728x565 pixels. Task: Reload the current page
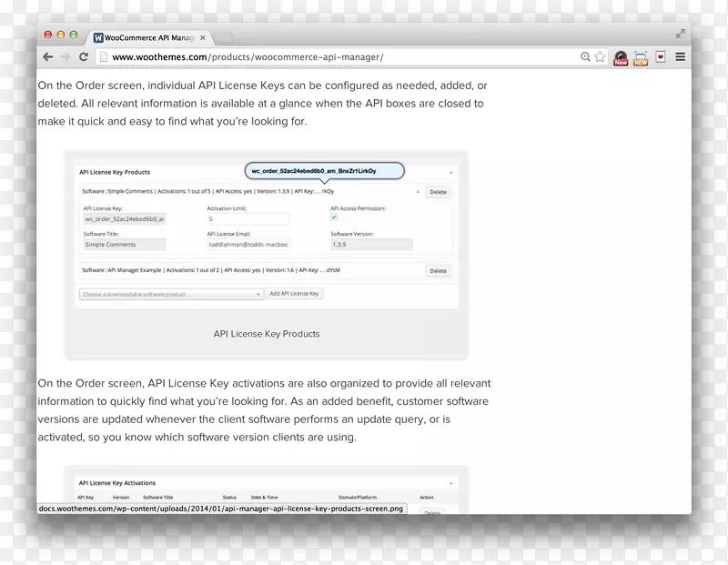tap(84, 57)
